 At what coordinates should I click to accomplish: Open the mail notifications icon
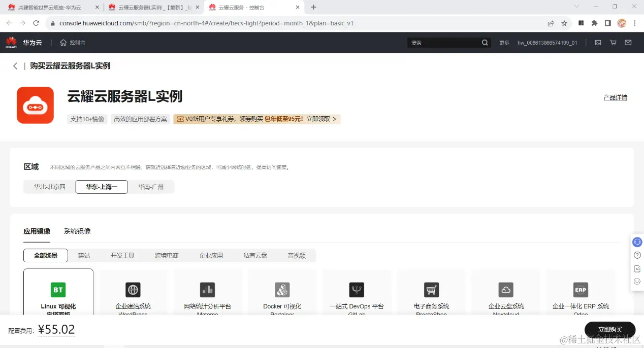pyautogui.click(x=628, y=43)
